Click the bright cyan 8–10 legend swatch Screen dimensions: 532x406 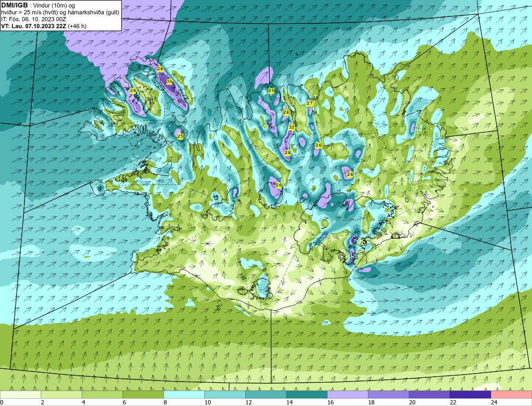[x=184, y=394]
